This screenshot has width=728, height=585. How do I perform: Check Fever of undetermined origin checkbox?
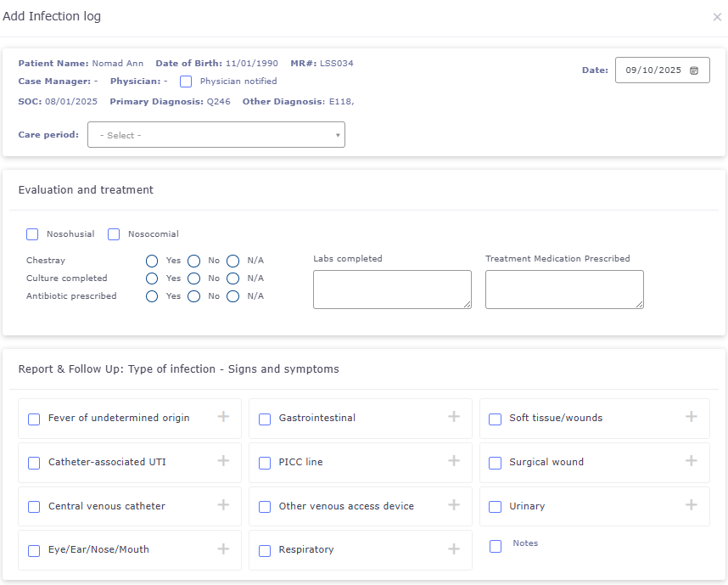click(x=34, y=419)
